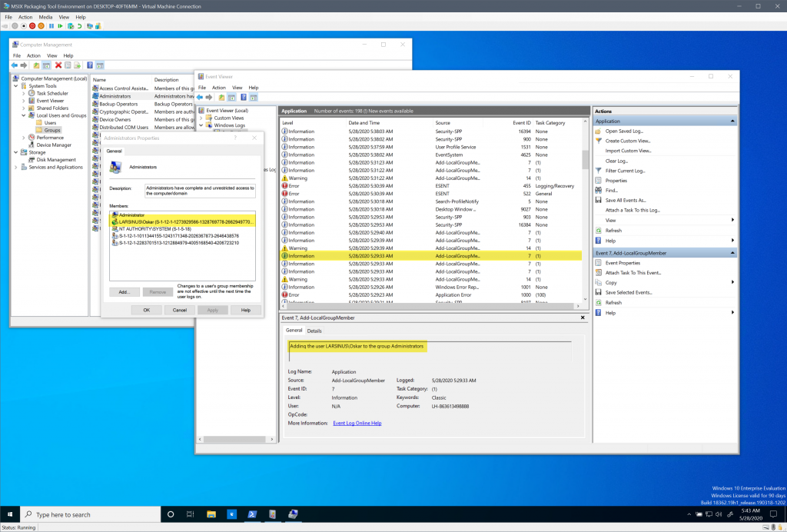
Task: Open Action menu in Computer Management
Action: pos(34,55)
